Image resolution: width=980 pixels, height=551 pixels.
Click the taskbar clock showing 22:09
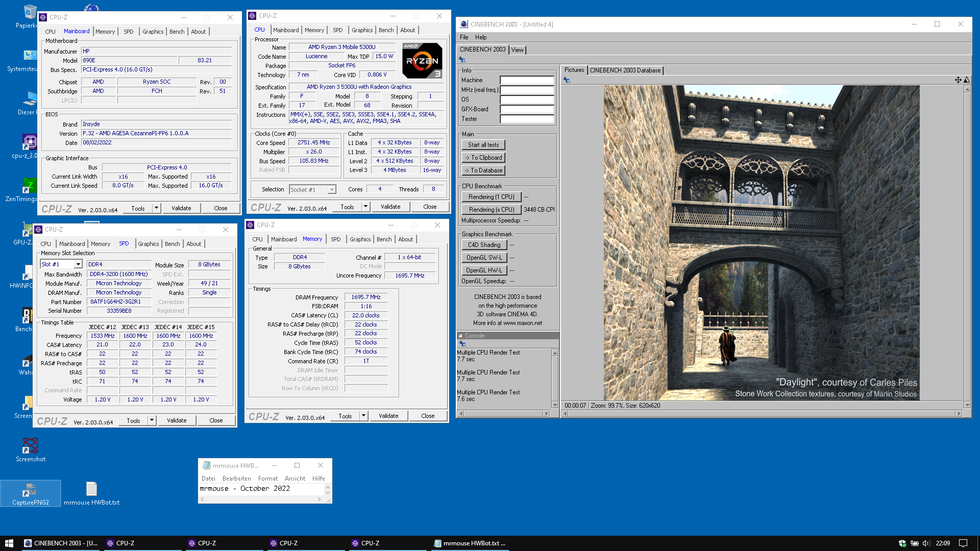point(943,543)
